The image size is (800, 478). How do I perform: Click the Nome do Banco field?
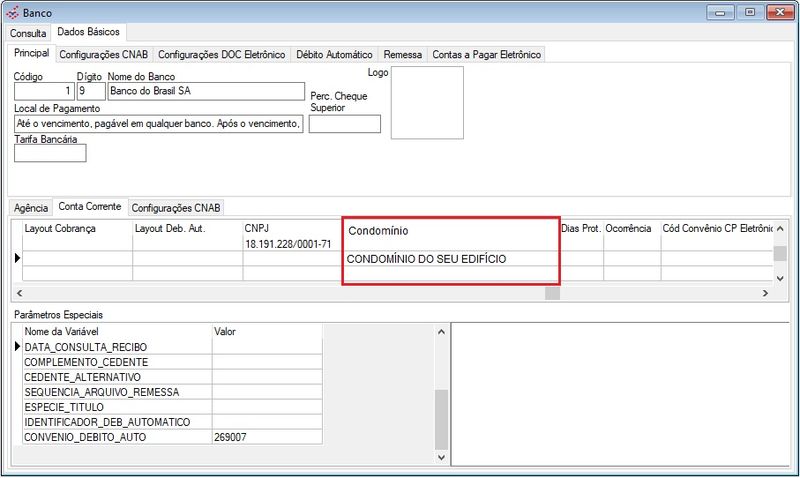204,91
